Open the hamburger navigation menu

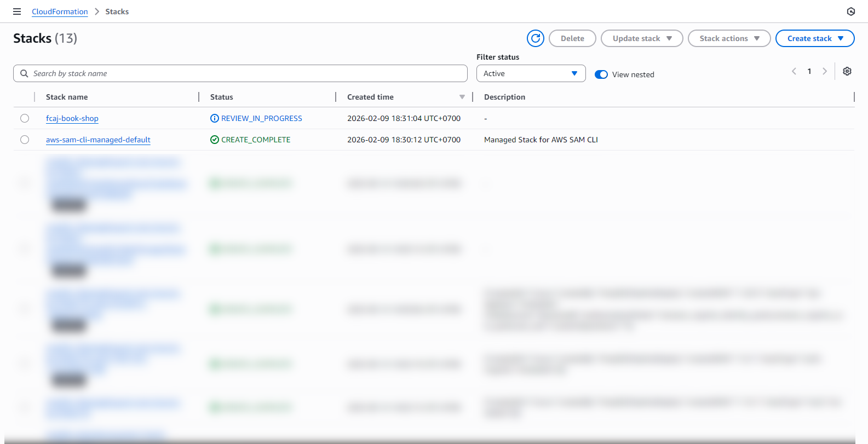(17, 11)
